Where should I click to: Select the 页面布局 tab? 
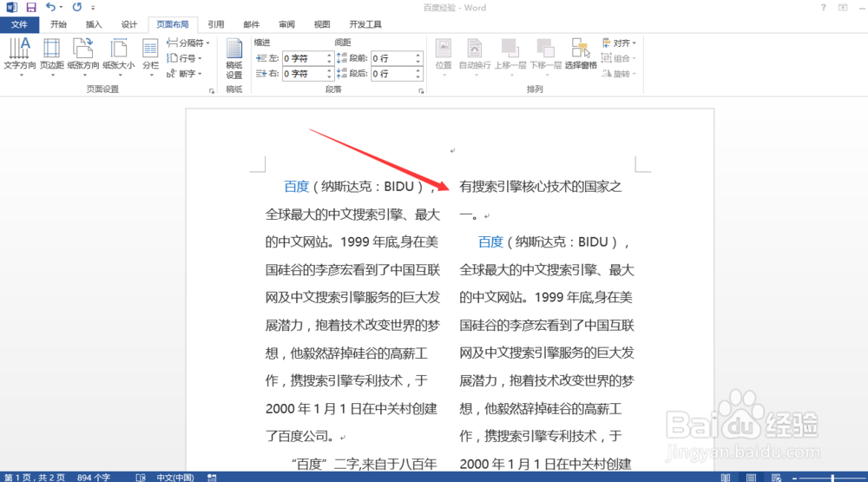click(173, 24)
